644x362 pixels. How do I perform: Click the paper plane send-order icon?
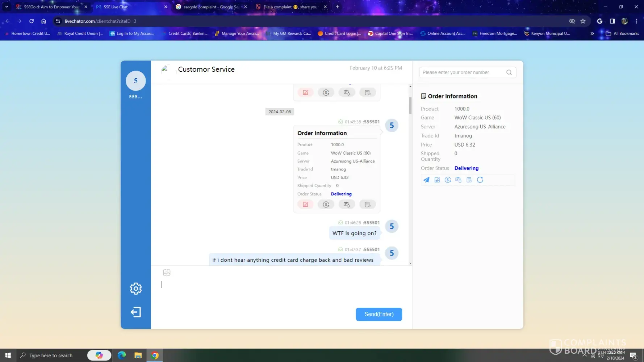point(426,180)
